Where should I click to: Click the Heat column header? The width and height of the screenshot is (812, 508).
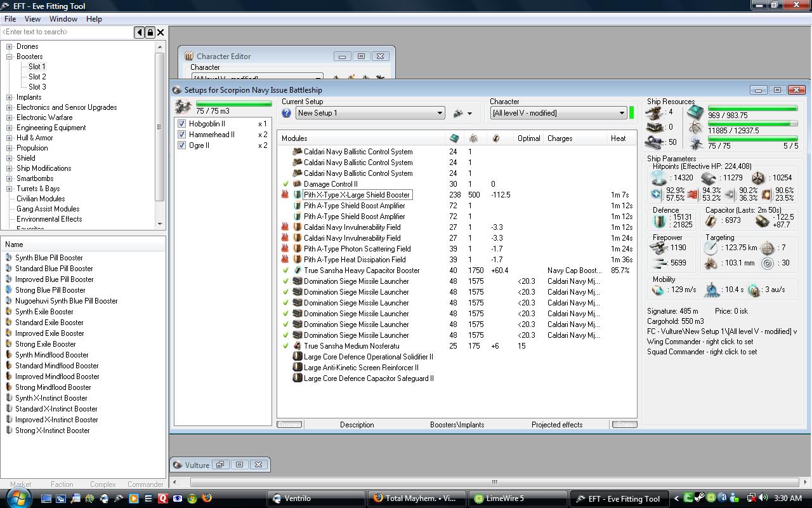click(621, 138)
